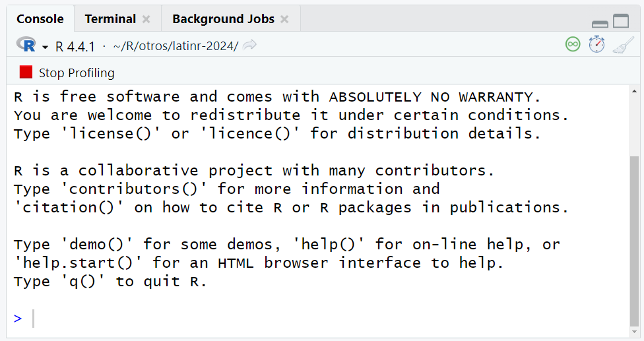The height and width of the screenshot is (341, 644).
Task: Minimize the console pane
Action: pos(600,22)
